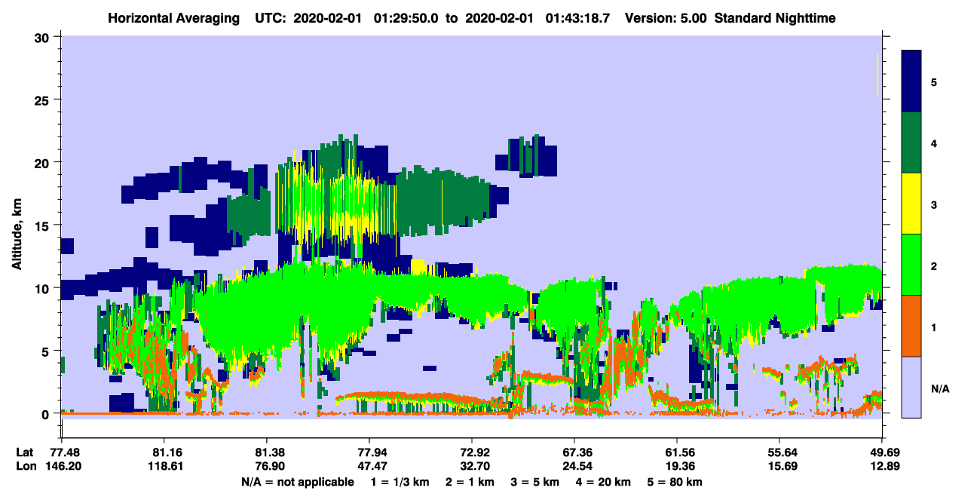Click the 'Altitude, km' axis title
Screen dimensions: 980x503
coord(17,225)
